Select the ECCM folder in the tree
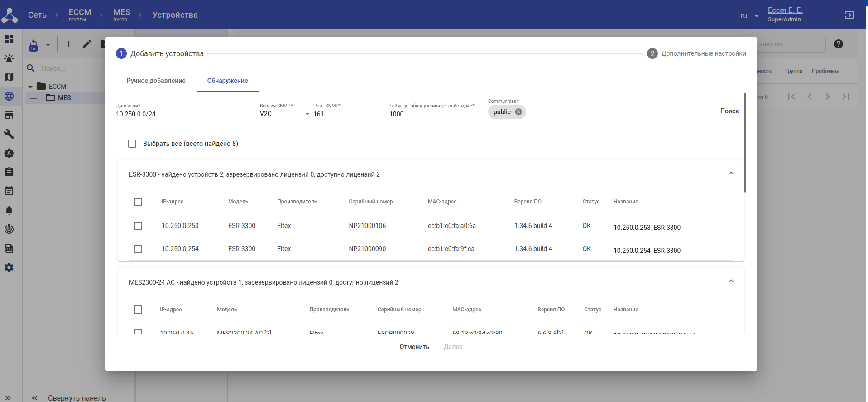The height and width of the screenshot is (402, 868). point(52,87)
